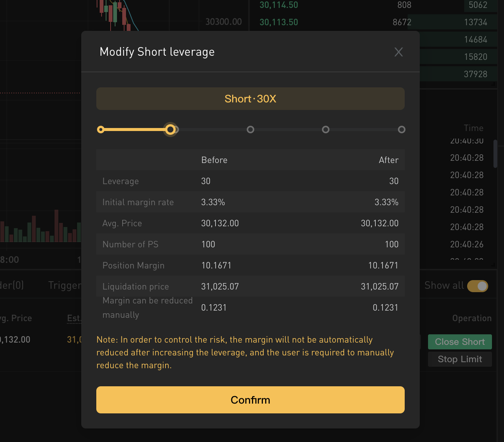Select the rightmost slider stop for maximum leverage
This screenshot has width=504, height=442.
(401, 130)
